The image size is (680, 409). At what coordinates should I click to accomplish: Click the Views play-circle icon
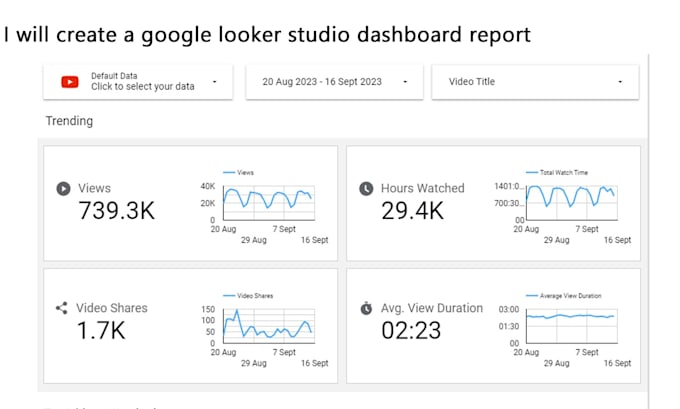(63, 189)
